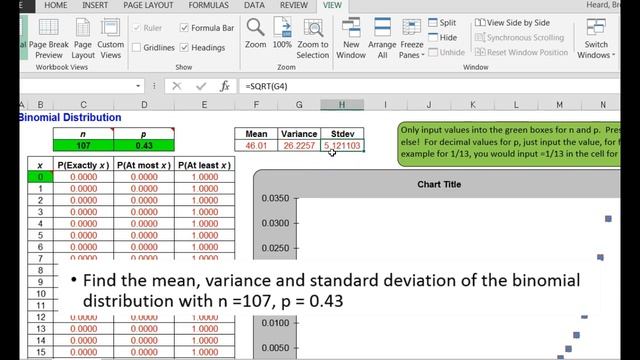
Task: Click the P(At most x) header cell
Action: [144, 165]
